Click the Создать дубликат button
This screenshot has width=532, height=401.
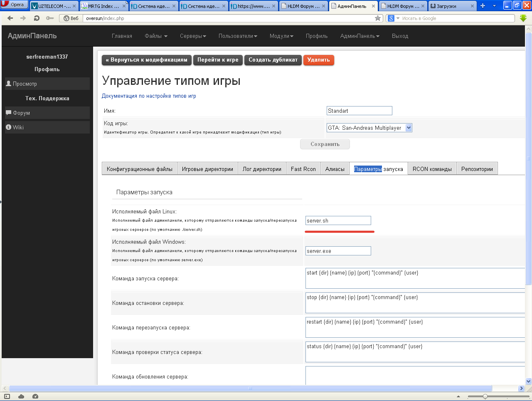pyautogui.click(x=273, y=60)
